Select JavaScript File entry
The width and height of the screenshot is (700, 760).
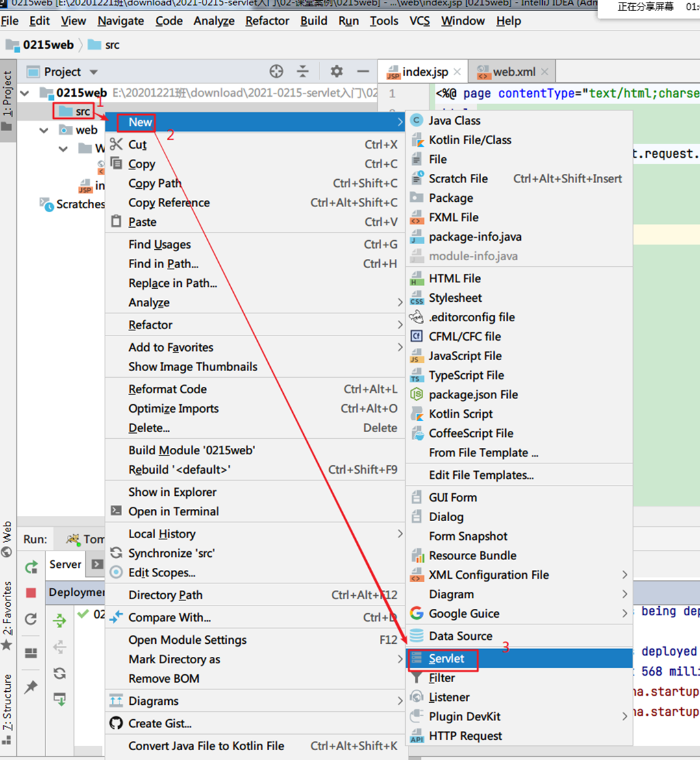point(519,356)
